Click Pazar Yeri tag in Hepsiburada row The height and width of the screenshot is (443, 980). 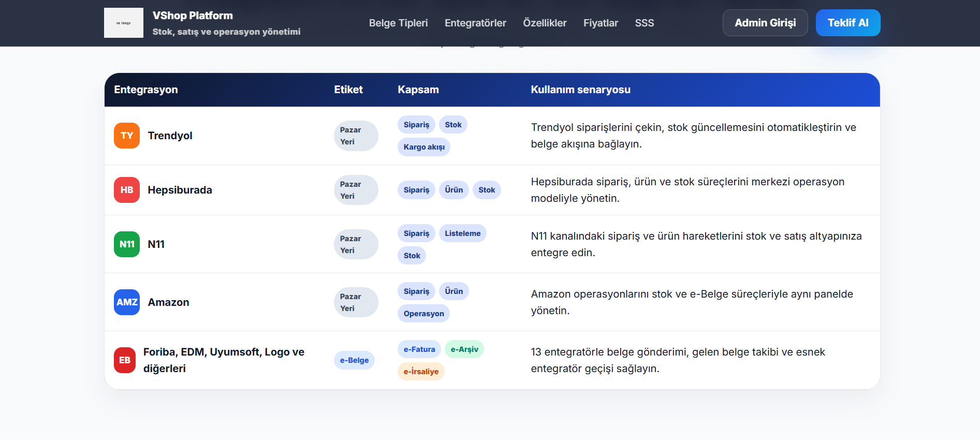356,190
